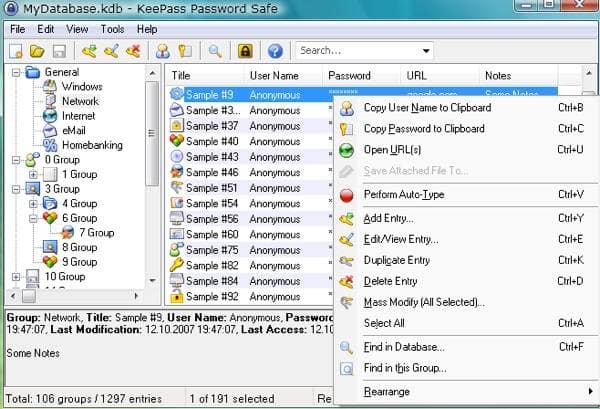Select the Homebanking group in the tree
The height and width of the screenshot is (409, 600).
(x=90, y=145)
